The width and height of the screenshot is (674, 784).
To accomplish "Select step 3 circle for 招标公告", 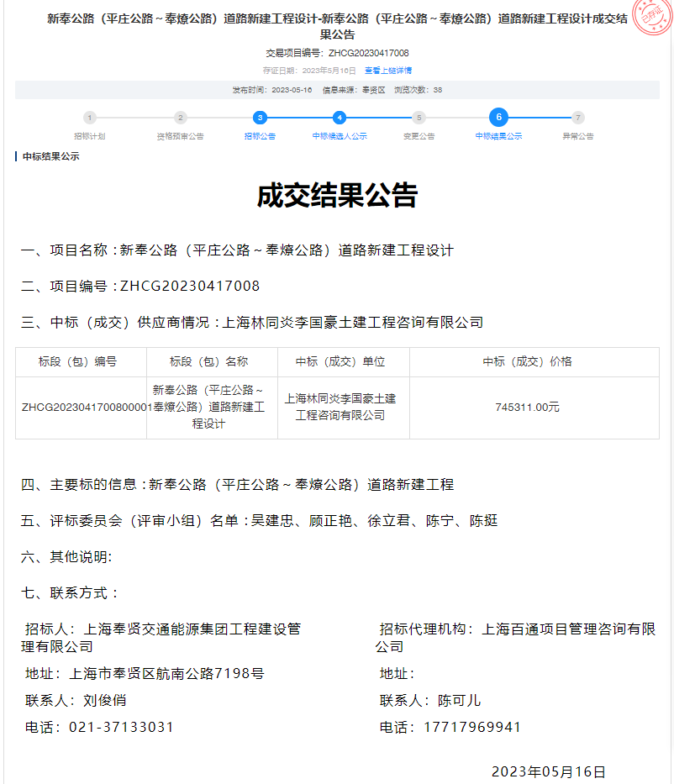I will [x=261, y=118].
